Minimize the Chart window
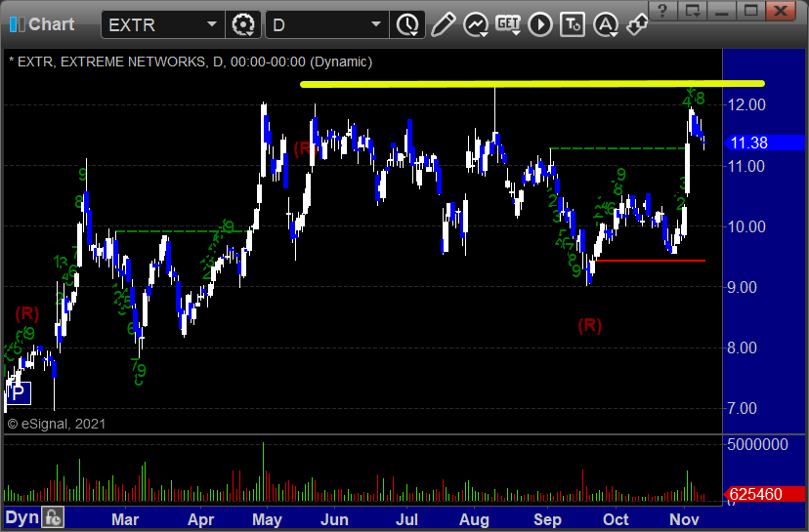Image resolution: width=809 pixels, height=532 pixels. (721, 11)
